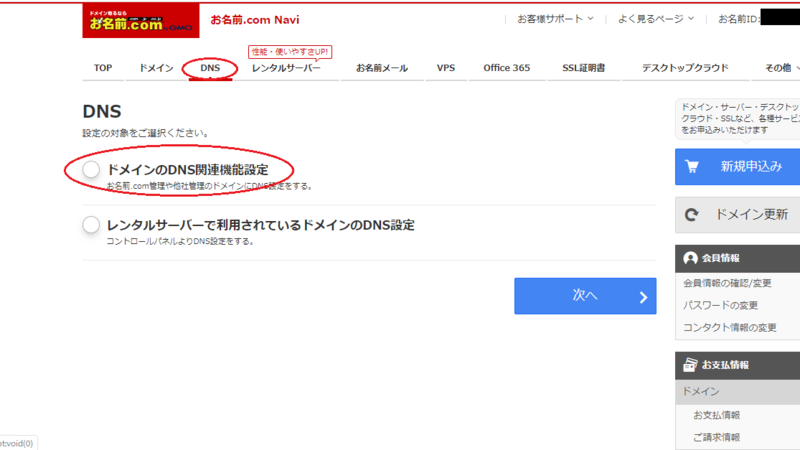Select ドメイン under お支払情報
Viewport: 800px width, 450px height.
coord(737,391)
